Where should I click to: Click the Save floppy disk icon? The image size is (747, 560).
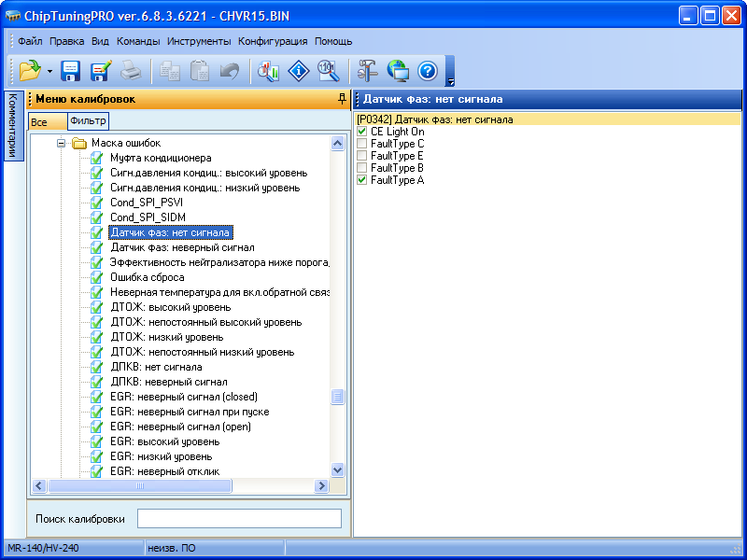[71, 70]
